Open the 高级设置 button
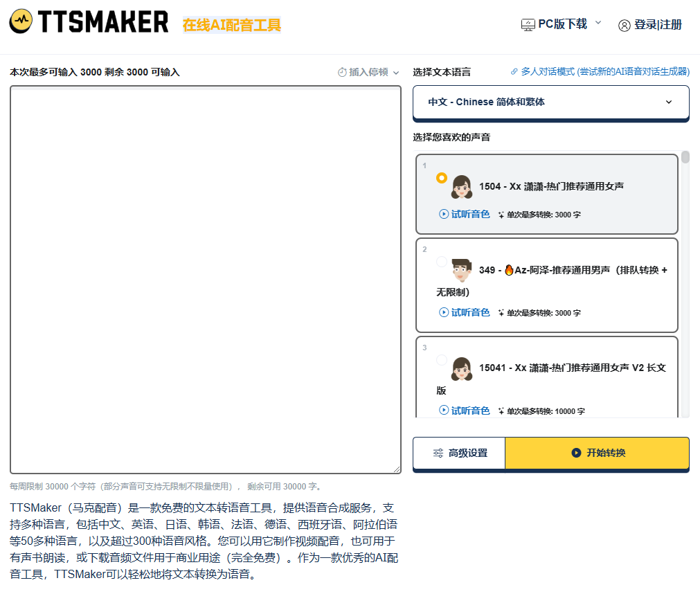The image size is (700, 594). point(459,453)
